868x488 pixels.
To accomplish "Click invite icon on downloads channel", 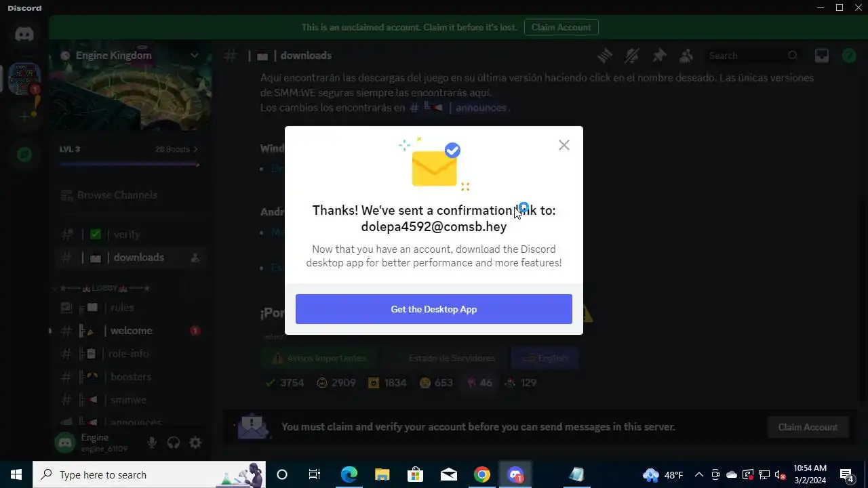I will pos(195,258).
